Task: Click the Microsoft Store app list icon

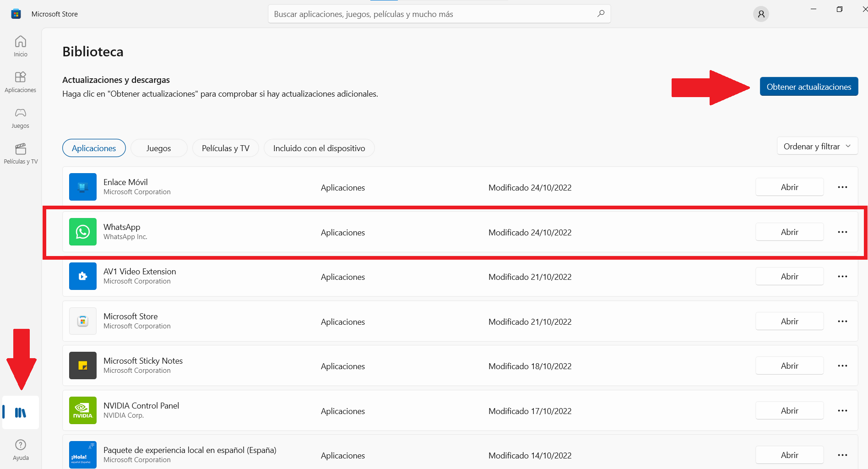Action: tap(83, 321)
